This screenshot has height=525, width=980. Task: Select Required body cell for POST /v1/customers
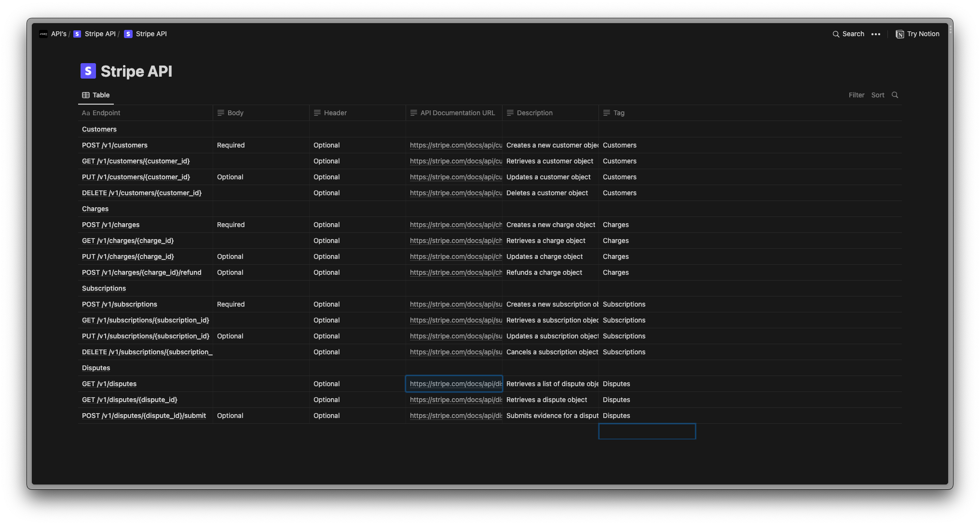coord(261,145)
